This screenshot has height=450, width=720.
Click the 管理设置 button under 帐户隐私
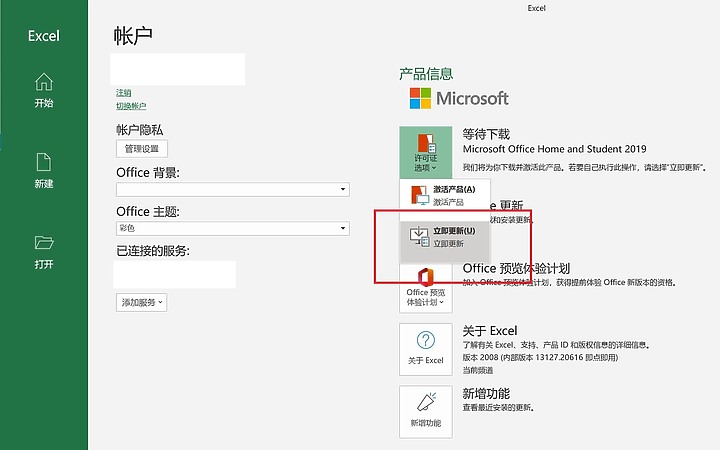142,149
